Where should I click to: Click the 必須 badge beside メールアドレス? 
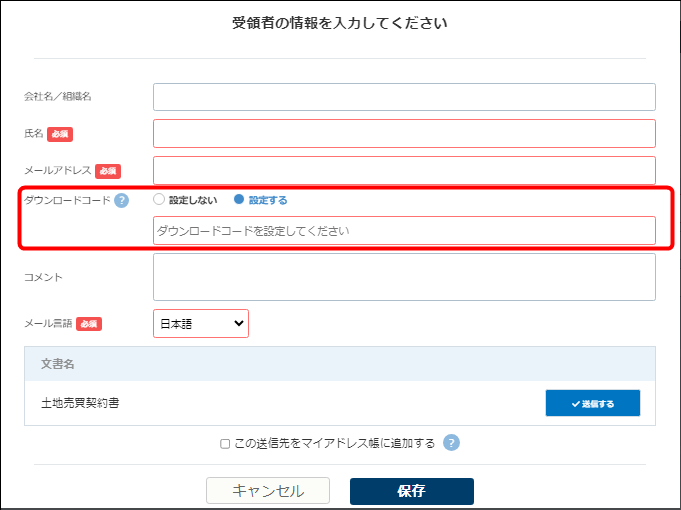108,171
